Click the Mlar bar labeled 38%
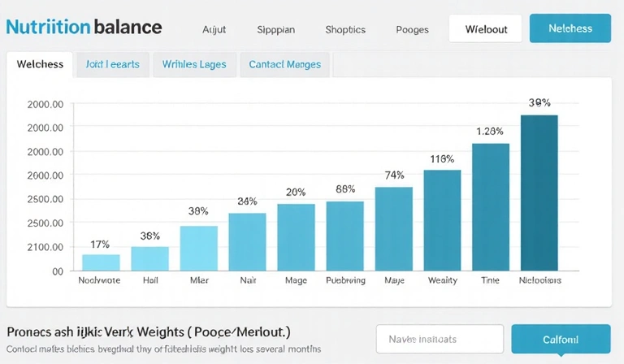 (x=198, y=248)
